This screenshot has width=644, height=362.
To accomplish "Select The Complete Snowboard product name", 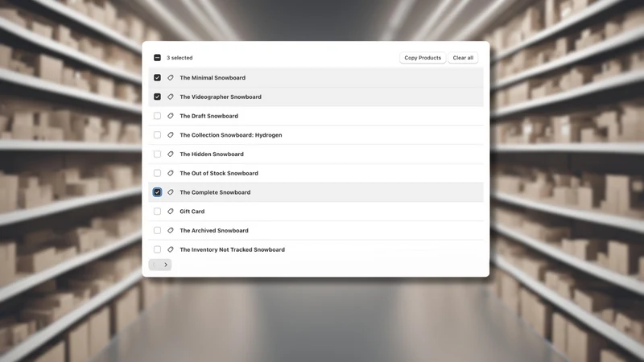I will click(215, 192).
